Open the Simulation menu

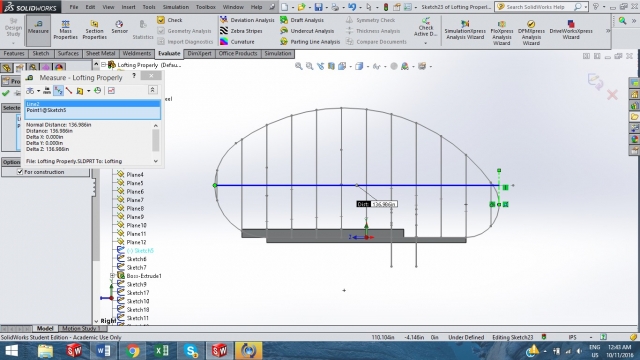(x=176, y=7)
